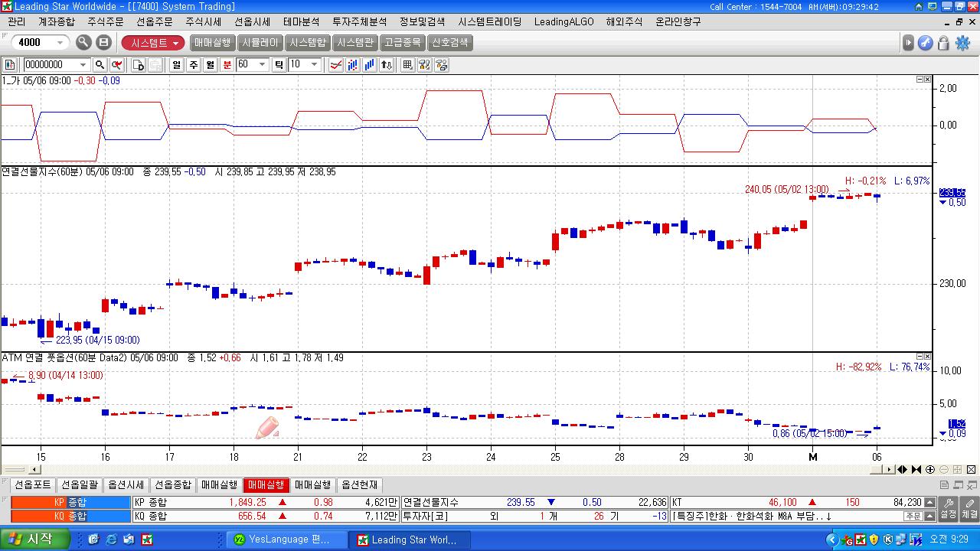Click the up-down arrows icon in chart toolbar
The width and height of the screenshot is (980, 551).
tap(387, 65)
